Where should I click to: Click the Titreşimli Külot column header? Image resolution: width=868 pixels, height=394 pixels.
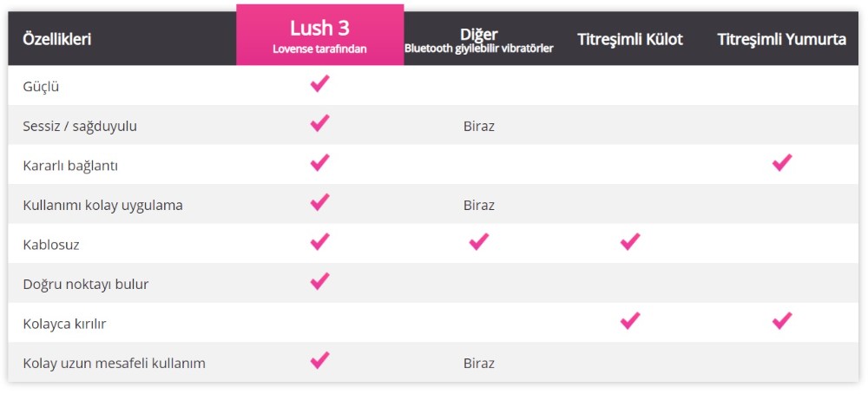(x=630, y=40)
